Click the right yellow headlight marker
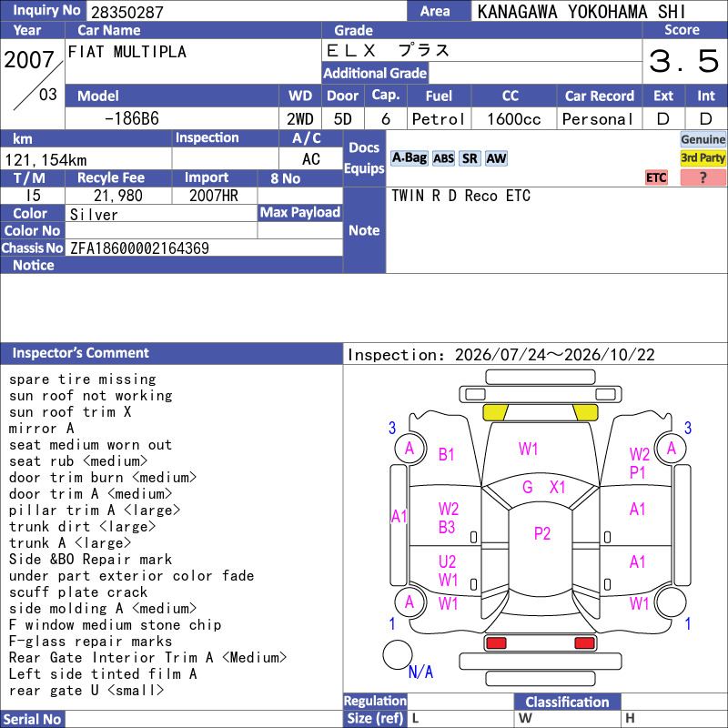 point(585,412)
